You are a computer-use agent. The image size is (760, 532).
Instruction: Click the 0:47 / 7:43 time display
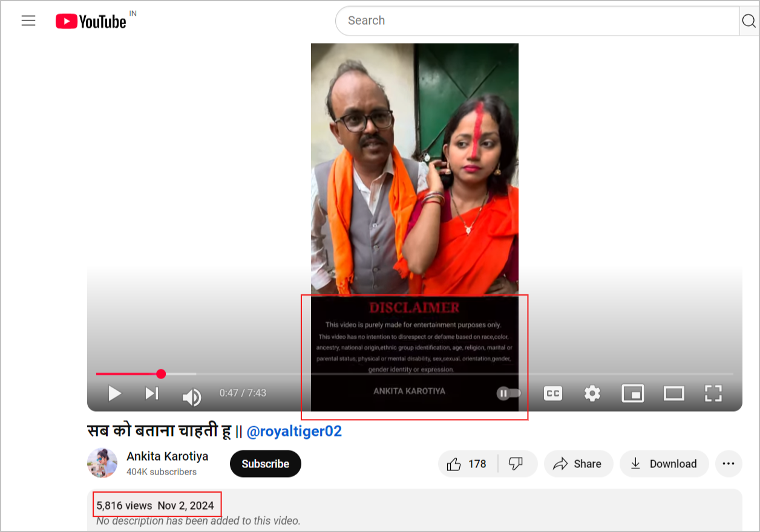click(x=243, y=393)
